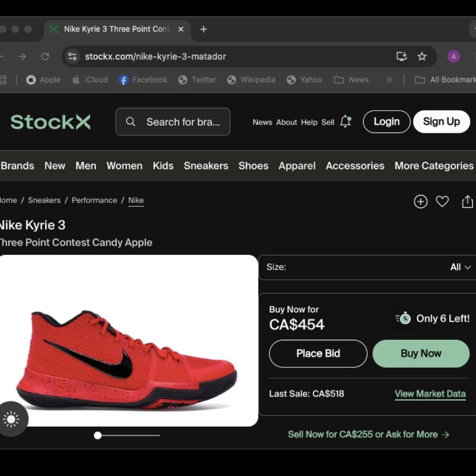Open All Bookmarks folder
476x476 pixels.
pyautogui.click(x=445, y=80)
